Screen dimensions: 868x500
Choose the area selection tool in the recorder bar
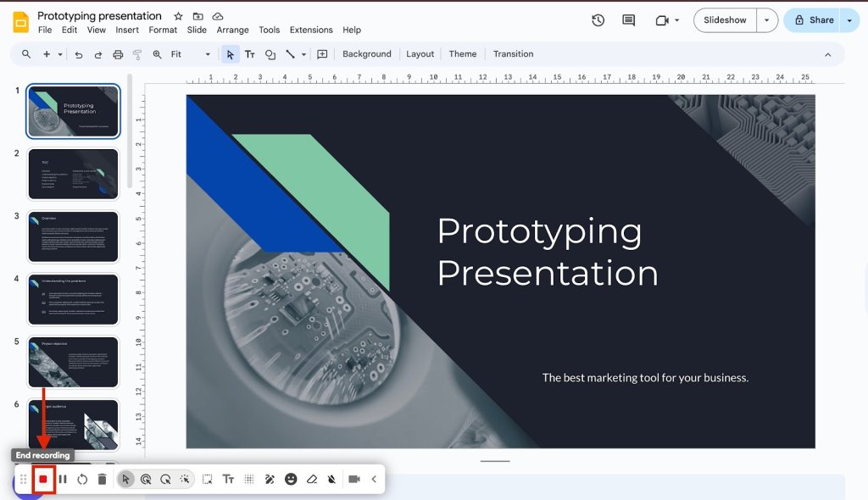208,480
